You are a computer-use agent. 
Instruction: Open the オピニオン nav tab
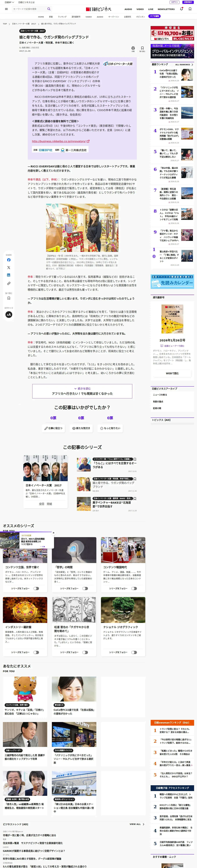140,16
